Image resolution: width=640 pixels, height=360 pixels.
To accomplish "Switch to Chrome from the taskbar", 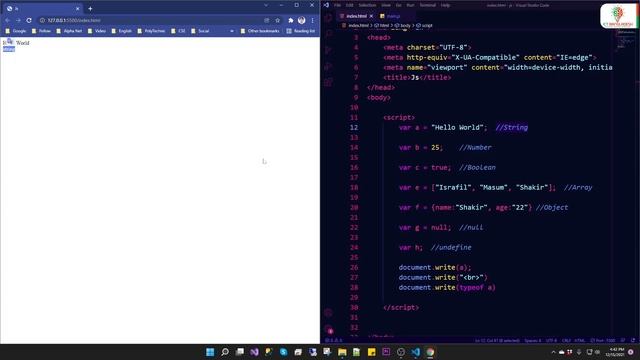I will 430,352.
